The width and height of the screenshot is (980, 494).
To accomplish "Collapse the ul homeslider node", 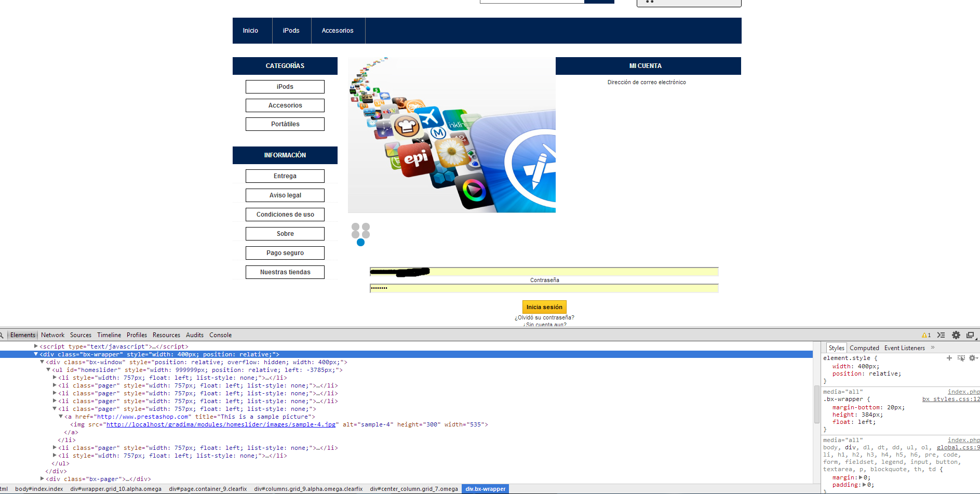I will (48, 370).
